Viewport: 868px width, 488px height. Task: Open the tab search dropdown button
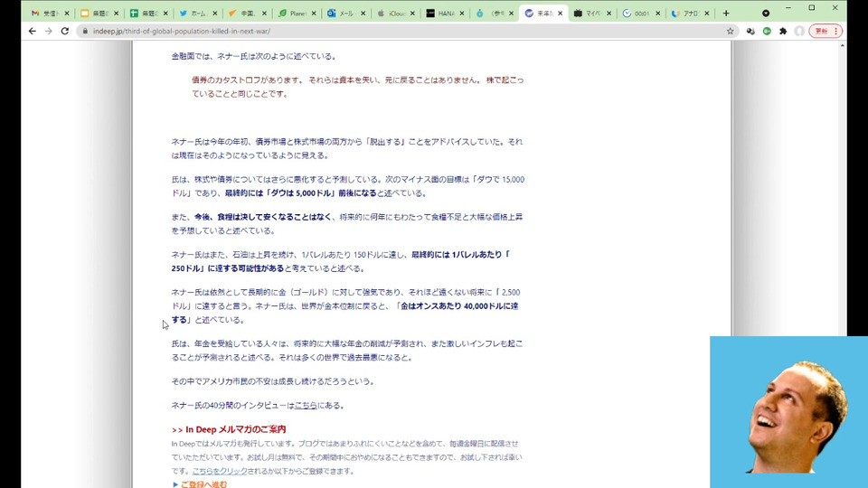point(766,14)
